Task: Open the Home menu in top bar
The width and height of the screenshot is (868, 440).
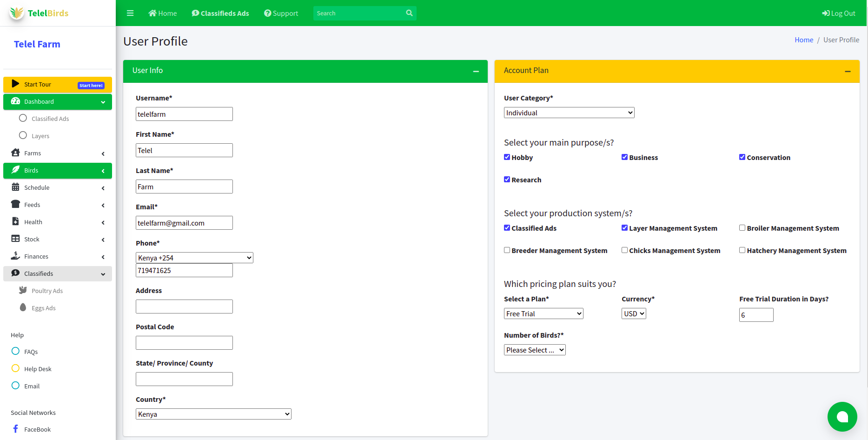Action: pyautogui.click(x=162, y=13)
